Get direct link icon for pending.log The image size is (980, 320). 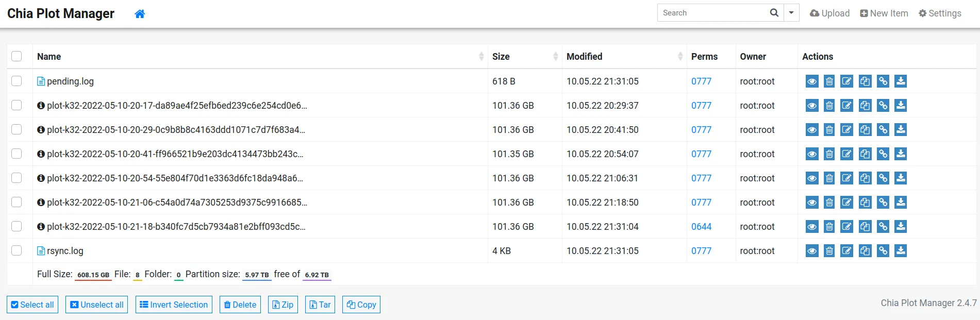pos(883,81)
